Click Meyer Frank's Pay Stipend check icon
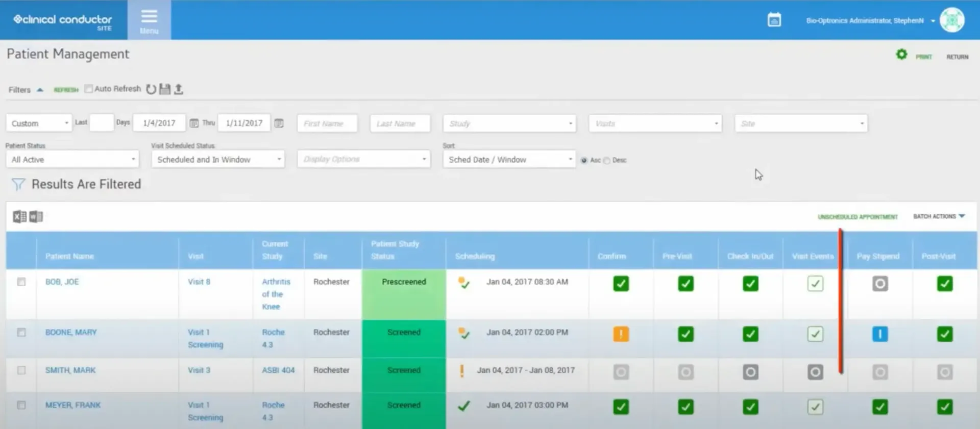The image size is (980, 429). coord(880,407)
